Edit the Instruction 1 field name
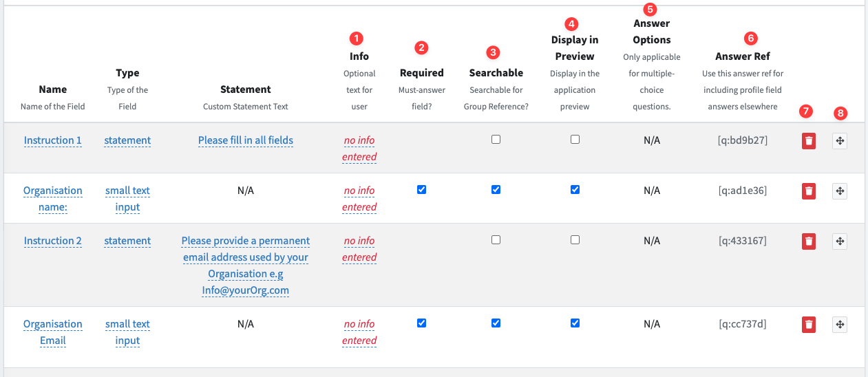868x377 pixels. pyautogui.click(x=53, y=140)
